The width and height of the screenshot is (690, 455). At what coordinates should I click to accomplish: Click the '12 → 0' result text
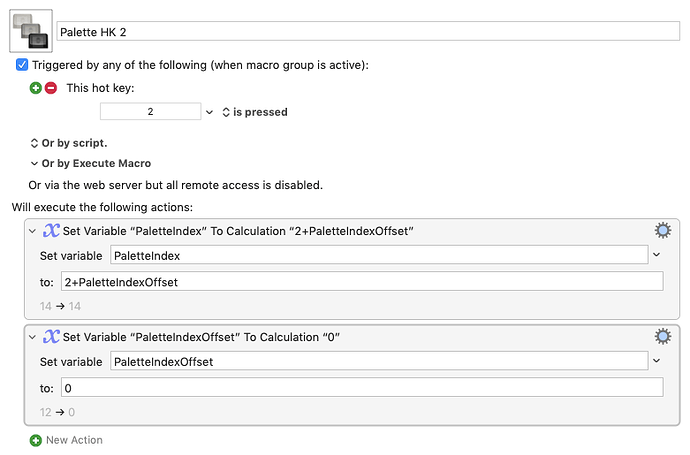57,412
